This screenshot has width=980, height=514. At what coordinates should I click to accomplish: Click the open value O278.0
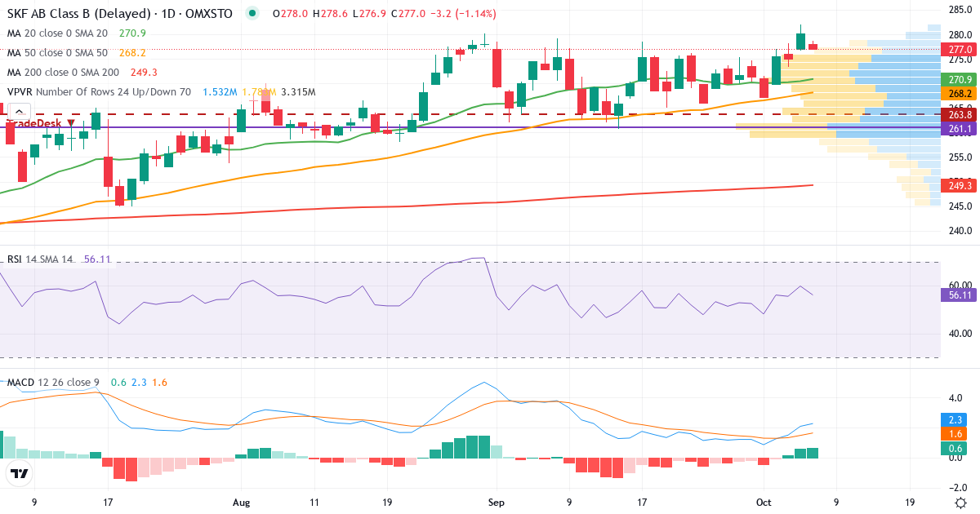pyautogui.click(x=290, y=14)
